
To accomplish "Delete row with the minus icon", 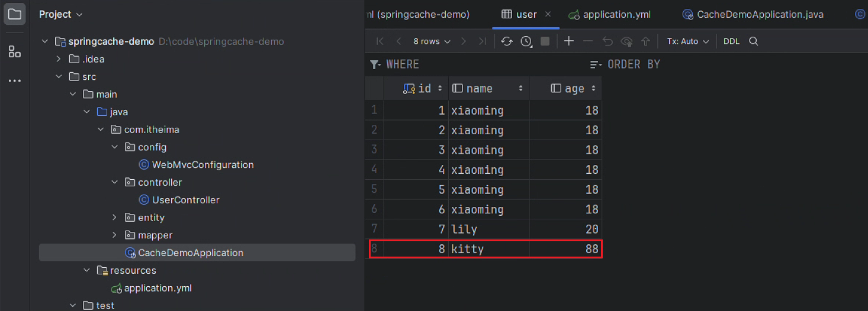I will tap(588, 41).
